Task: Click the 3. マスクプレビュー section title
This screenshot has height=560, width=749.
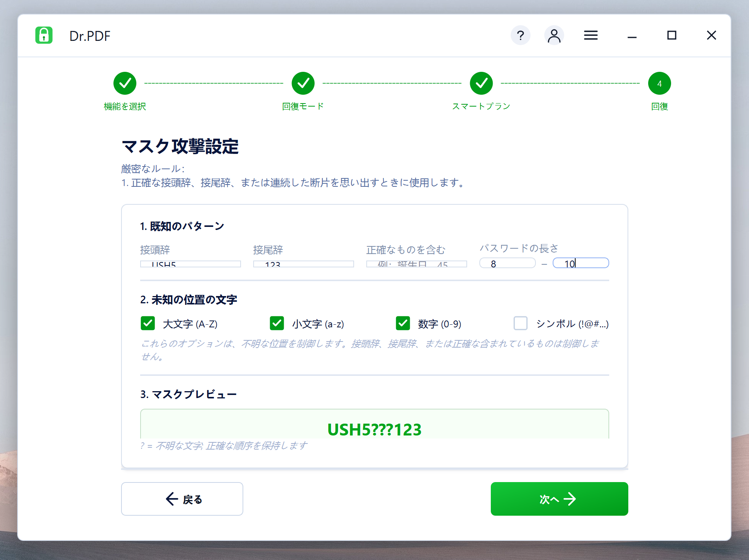Action: [x=189, y=394]
